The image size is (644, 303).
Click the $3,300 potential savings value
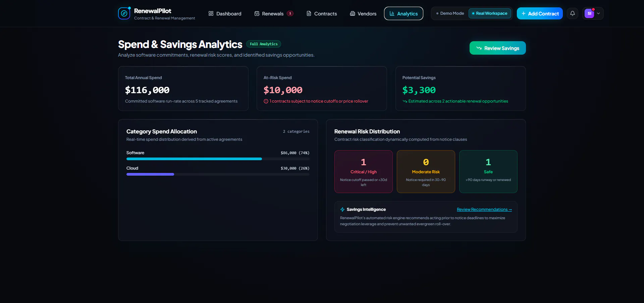point(419,90)
